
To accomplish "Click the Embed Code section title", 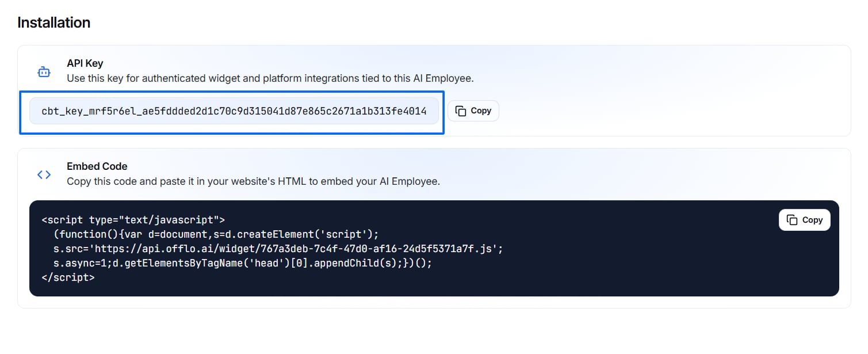I will pyautogui.click(x=97, y=166).
